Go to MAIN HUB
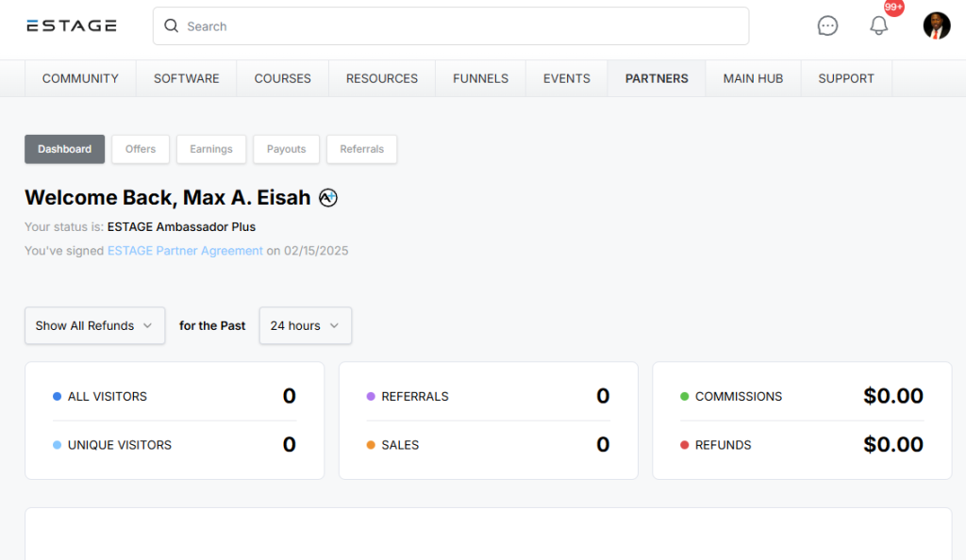Screen dimensions: 966x560 point(753,79)
